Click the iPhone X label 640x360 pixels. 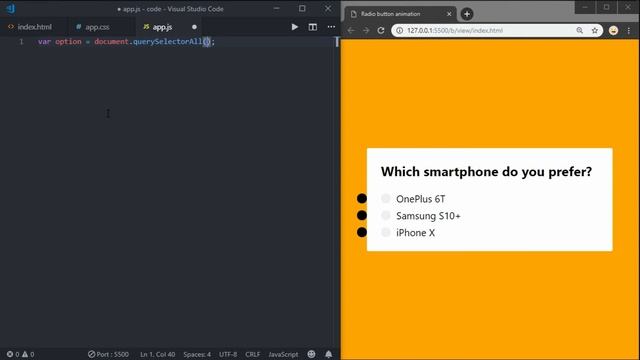coord(416,233)
